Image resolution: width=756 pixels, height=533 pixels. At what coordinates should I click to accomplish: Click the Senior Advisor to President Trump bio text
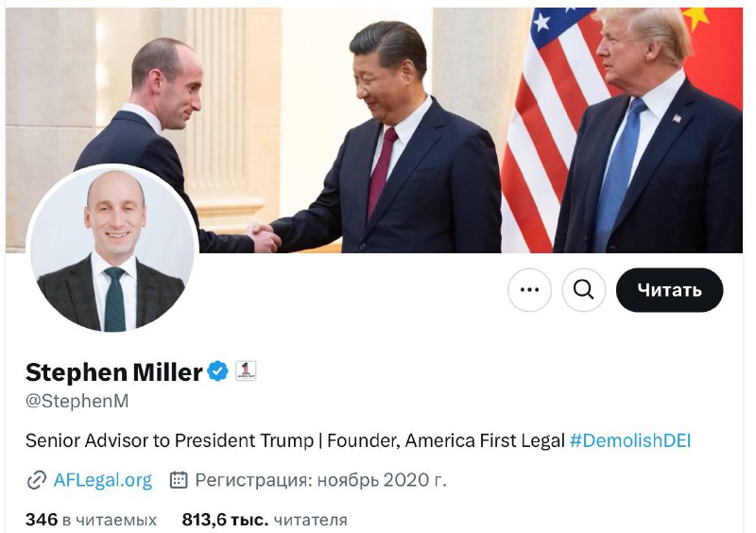click(169, 440)
